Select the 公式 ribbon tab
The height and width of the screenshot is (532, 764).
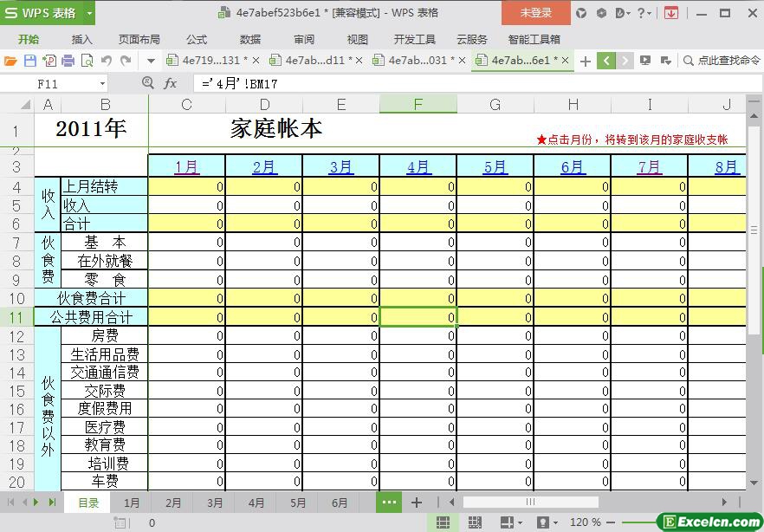coord(197,39)
